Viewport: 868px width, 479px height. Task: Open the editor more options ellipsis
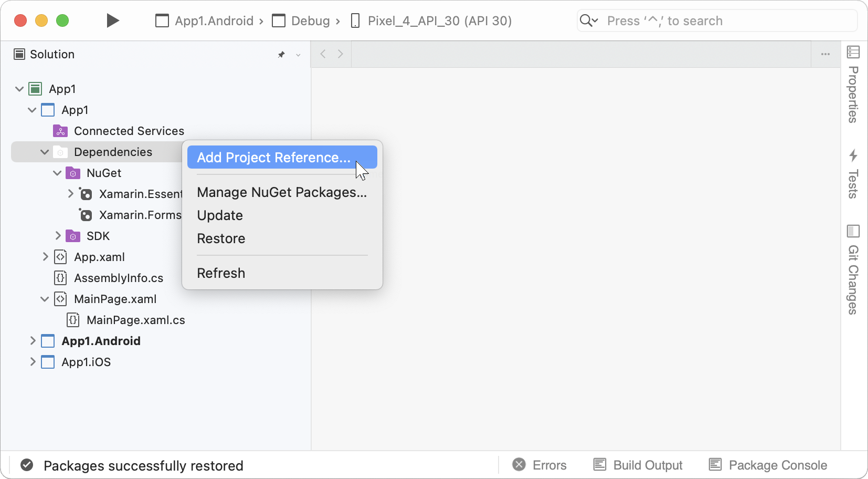click(x=825, y=54)
